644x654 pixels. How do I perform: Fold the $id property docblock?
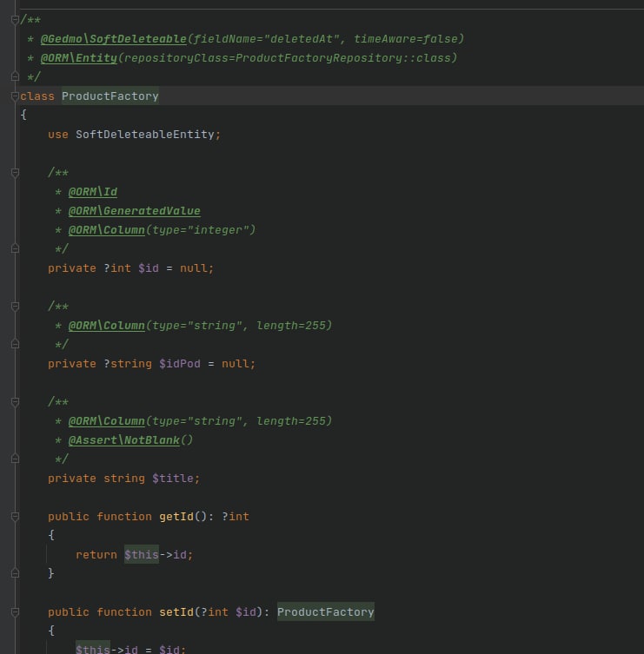pos(15,173)
